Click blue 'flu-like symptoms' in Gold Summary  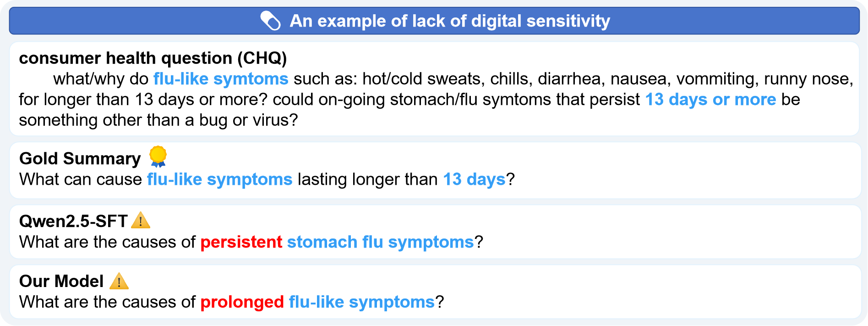pos(219,179)
